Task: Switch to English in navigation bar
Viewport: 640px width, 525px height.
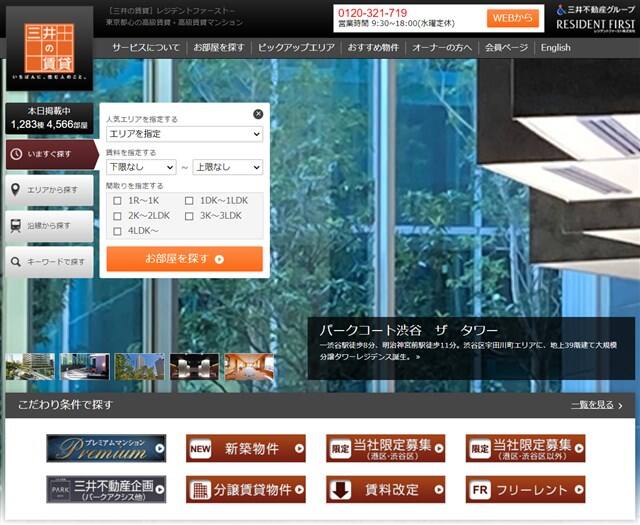Action: 555,47
